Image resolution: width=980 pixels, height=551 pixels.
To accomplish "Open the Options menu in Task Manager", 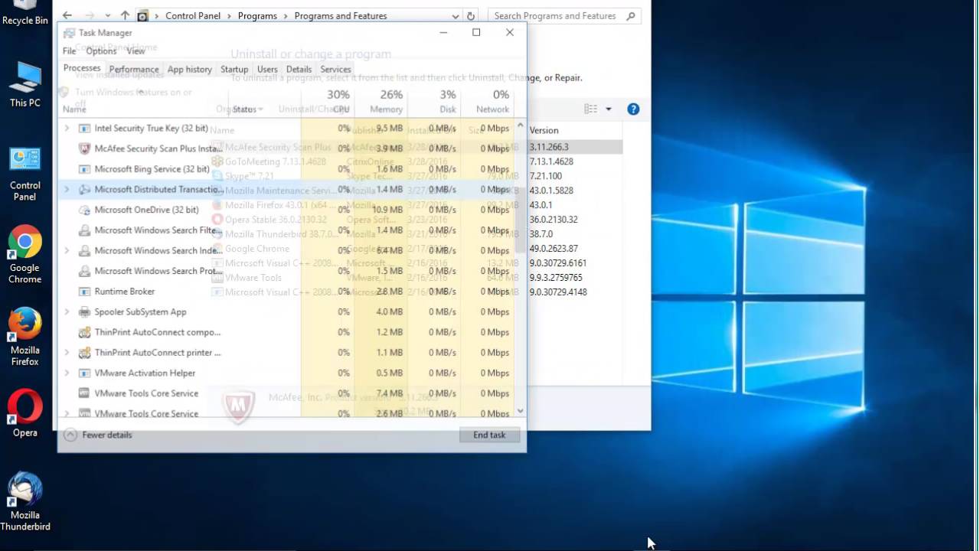I will (101, 51).
